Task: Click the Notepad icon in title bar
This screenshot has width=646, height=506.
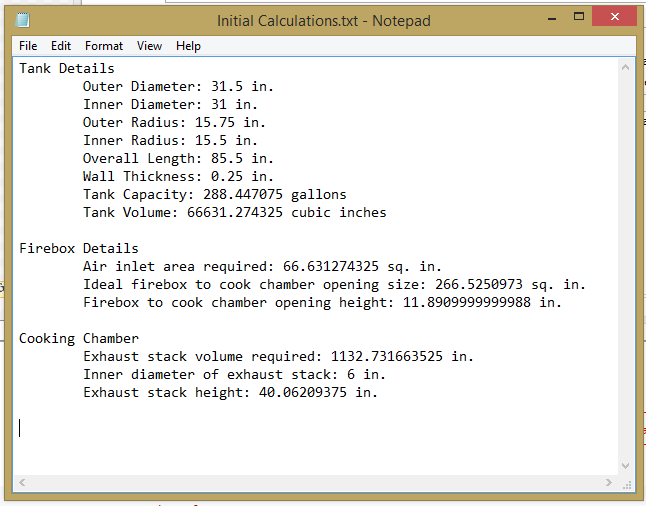Action: coord(23,20)
